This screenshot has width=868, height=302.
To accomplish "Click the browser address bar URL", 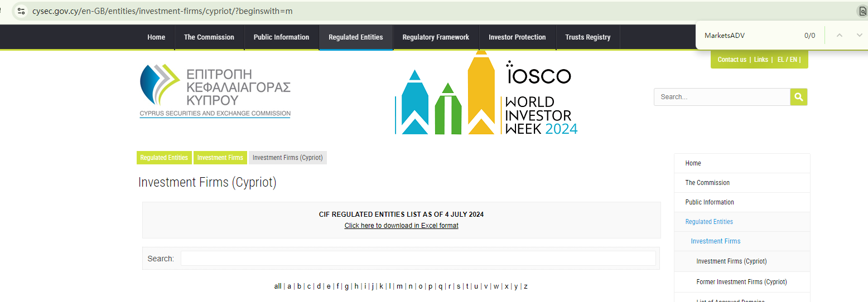I will (x=162, y=11).
